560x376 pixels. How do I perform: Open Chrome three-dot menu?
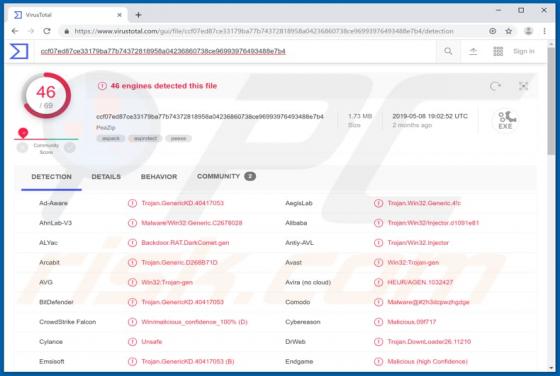coord(544,31)
